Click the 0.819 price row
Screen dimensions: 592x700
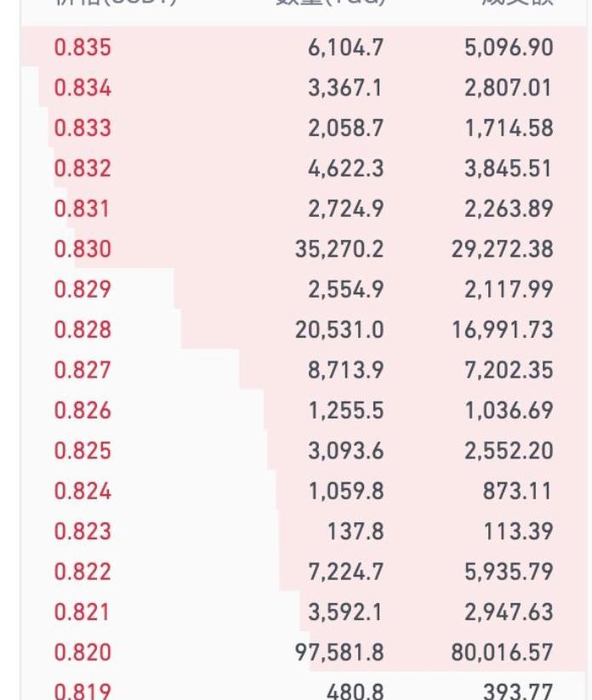coord(303,687)
